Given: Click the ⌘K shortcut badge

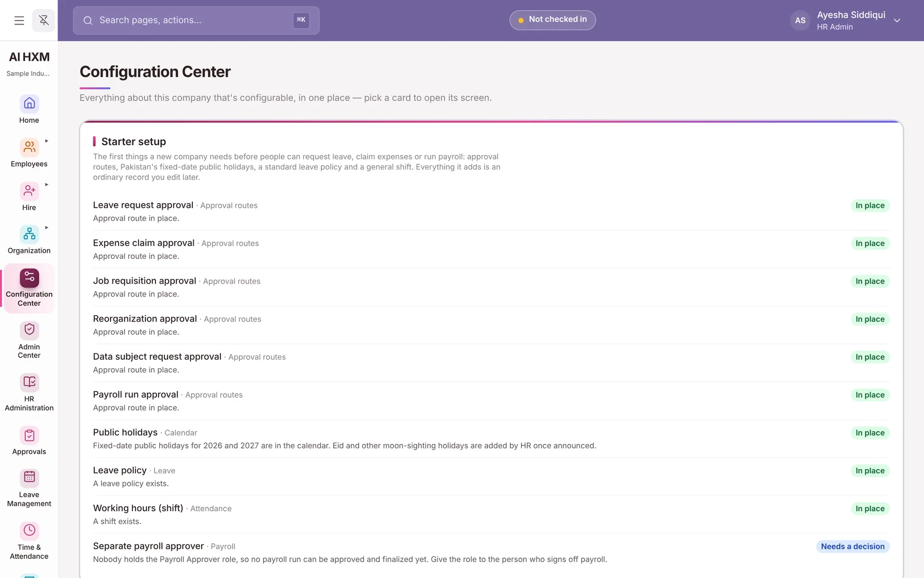Looking at the screenshot, I should (x=301, y=20).
